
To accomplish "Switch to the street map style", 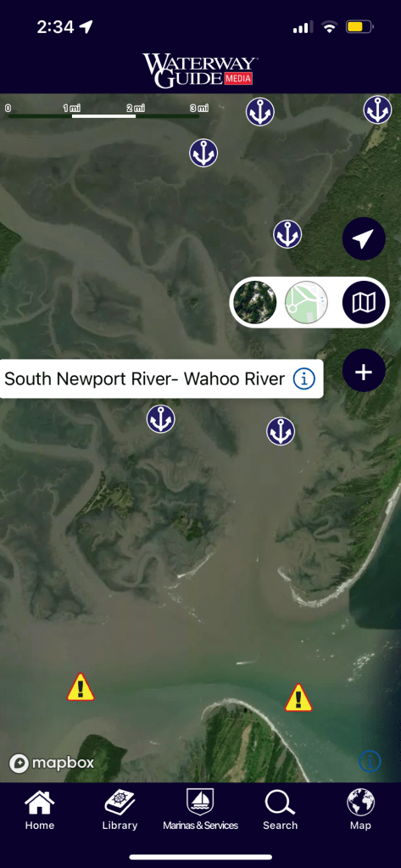I will [x=306, y=302].
